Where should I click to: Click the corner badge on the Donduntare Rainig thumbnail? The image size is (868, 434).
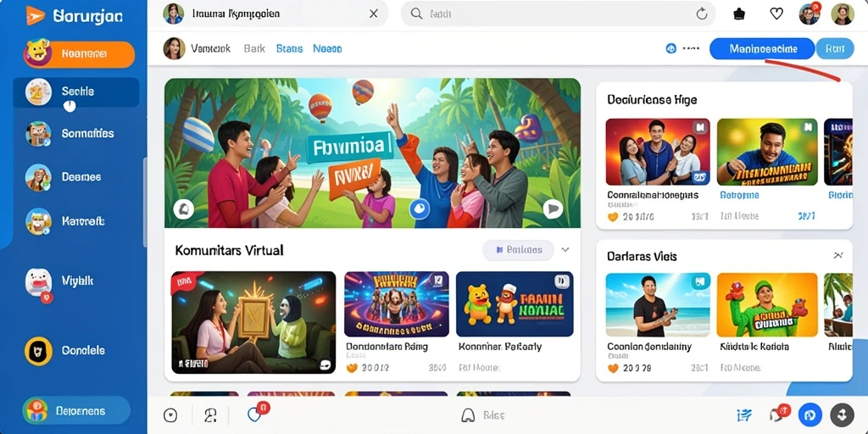(x=440, y=280)
